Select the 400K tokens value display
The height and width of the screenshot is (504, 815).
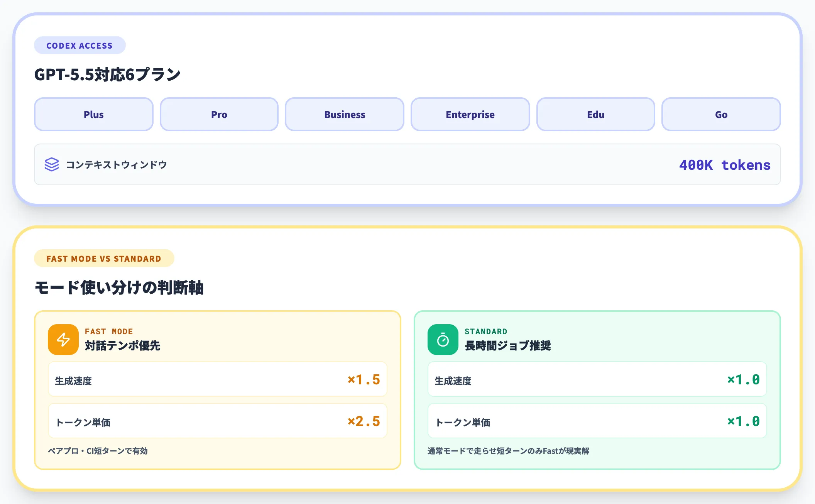coord(725,165)
